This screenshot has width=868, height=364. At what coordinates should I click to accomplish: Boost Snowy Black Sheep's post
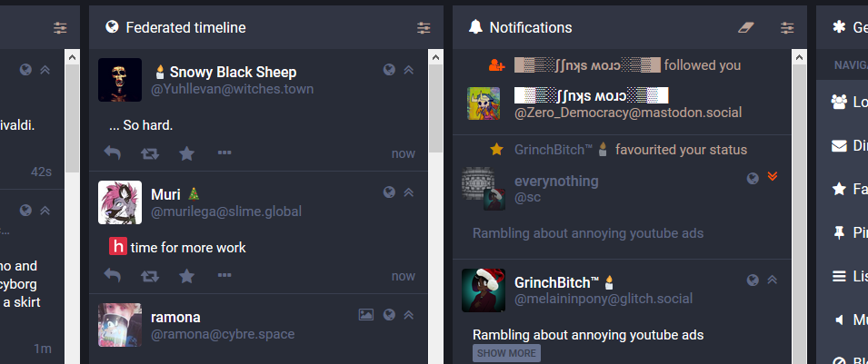pyautogui.click(x=149, y=153)
